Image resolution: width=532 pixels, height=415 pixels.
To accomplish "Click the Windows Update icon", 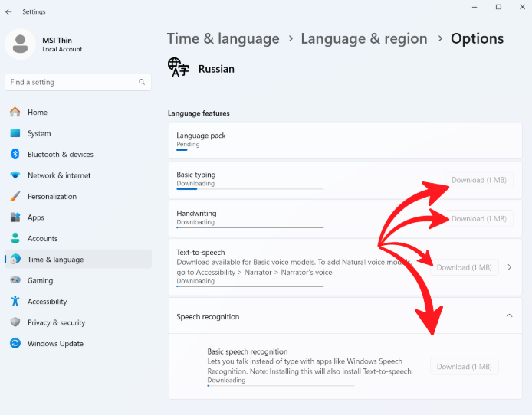I will [15, 344].
